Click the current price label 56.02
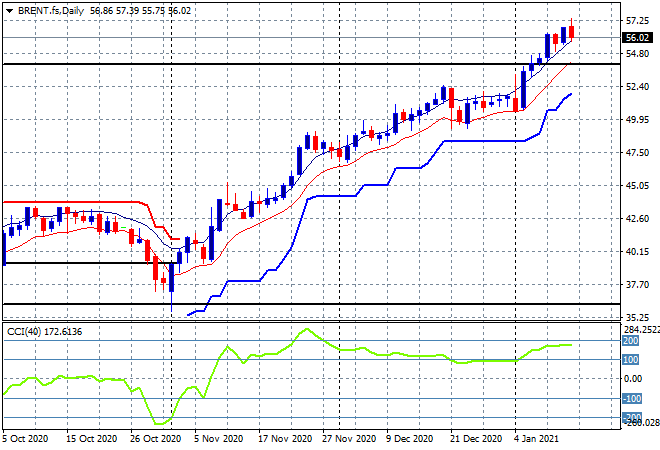Image resolution: width=660 pixels, height=450 pixels. click(636, 38)
